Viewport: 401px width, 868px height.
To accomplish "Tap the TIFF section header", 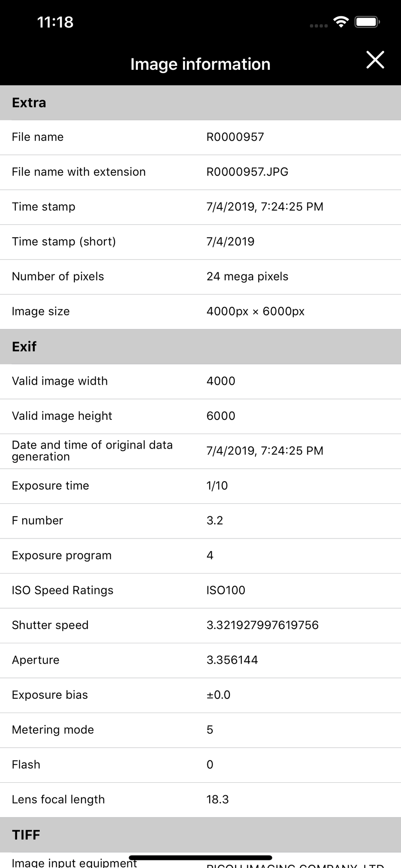I will pos(200,835).
